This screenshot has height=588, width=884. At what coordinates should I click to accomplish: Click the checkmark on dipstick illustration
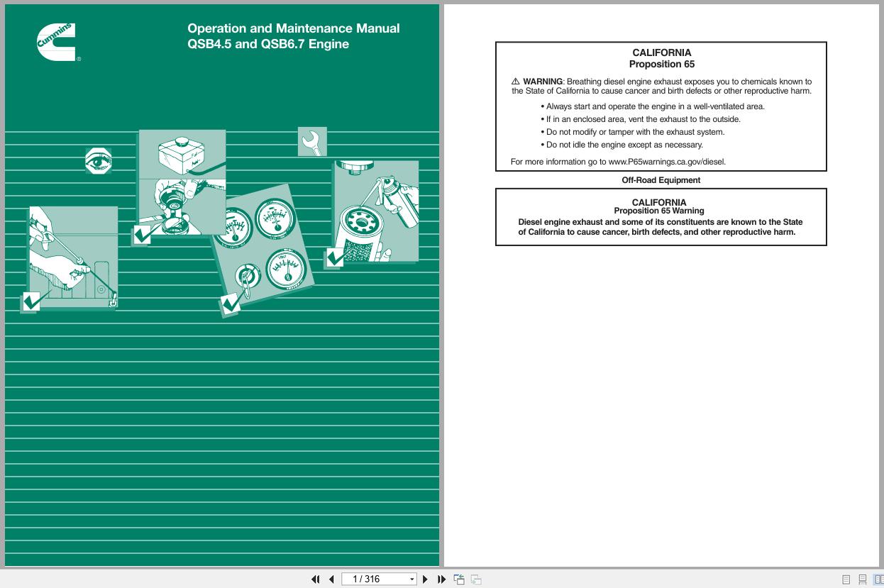[x=31, y=301]
